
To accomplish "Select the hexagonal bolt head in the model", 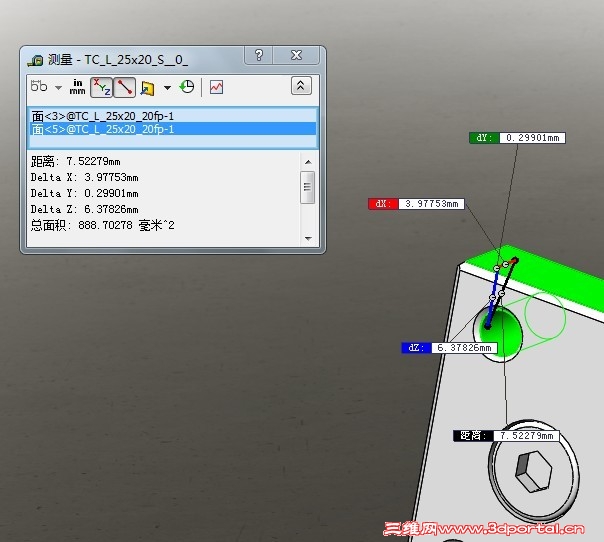I will click(x=533, y=472).
